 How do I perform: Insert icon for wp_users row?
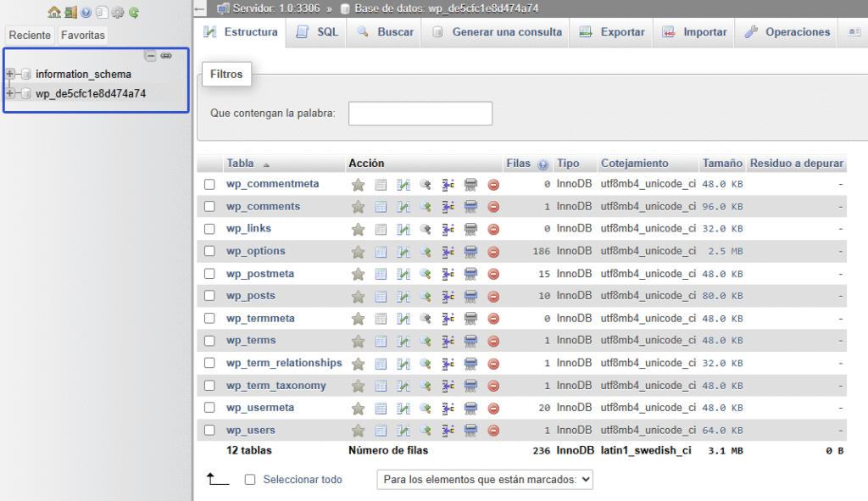448,431
